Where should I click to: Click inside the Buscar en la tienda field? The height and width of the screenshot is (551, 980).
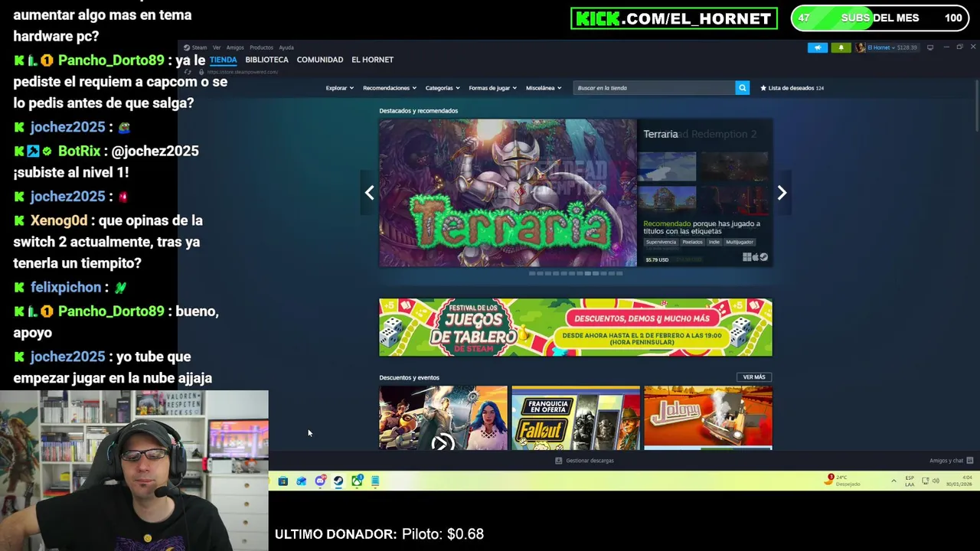(655, 88)
